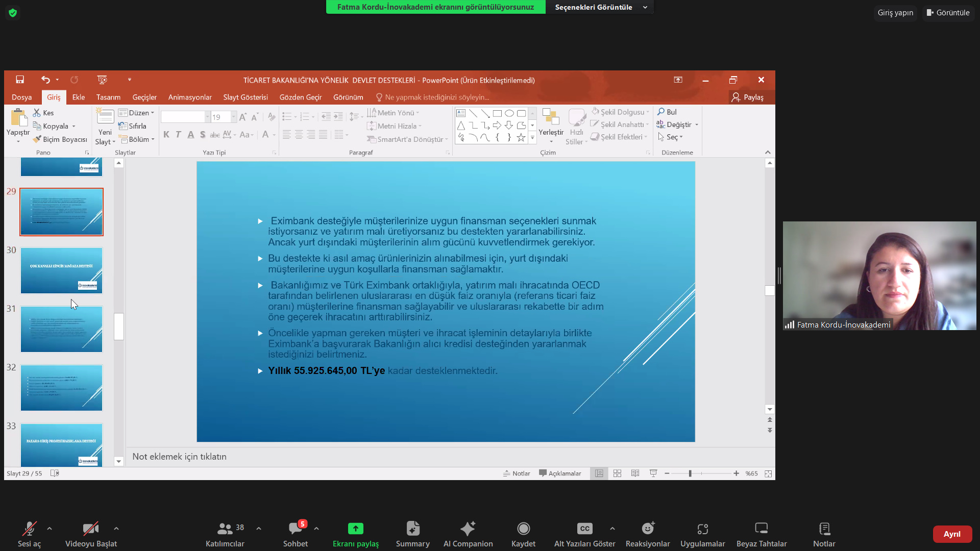Expand Seçenekleri Görüntüle dropdown
Screen dimensions: 980x551
(600, 7)
